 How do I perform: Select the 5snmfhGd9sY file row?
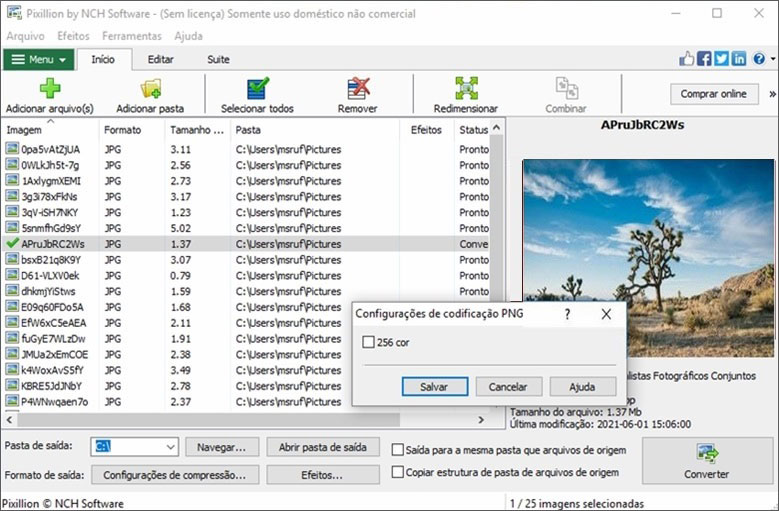246,227
